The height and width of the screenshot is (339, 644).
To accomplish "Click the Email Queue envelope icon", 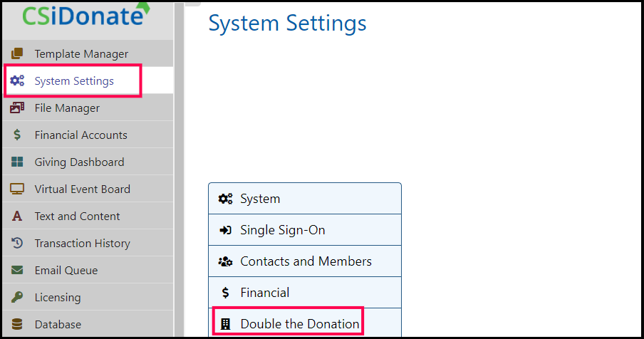I will 18,271.
